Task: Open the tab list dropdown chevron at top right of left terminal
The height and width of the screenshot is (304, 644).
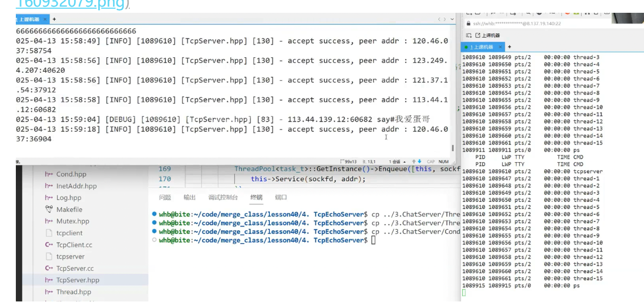Action: (451, 19)
